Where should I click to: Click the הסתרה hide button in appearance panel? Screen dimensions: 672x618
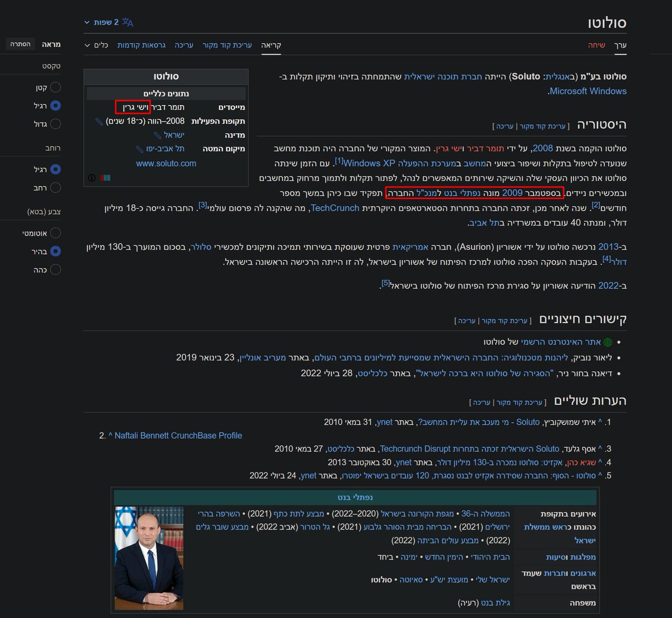point(20,44)
